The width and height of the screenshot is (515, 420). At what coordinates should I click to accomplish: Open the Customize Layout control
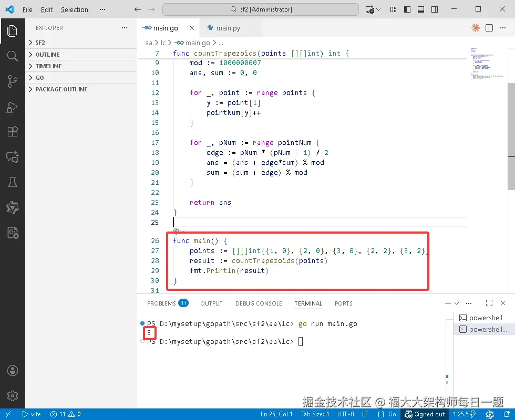pyautogui.click(x=393, y=9)
